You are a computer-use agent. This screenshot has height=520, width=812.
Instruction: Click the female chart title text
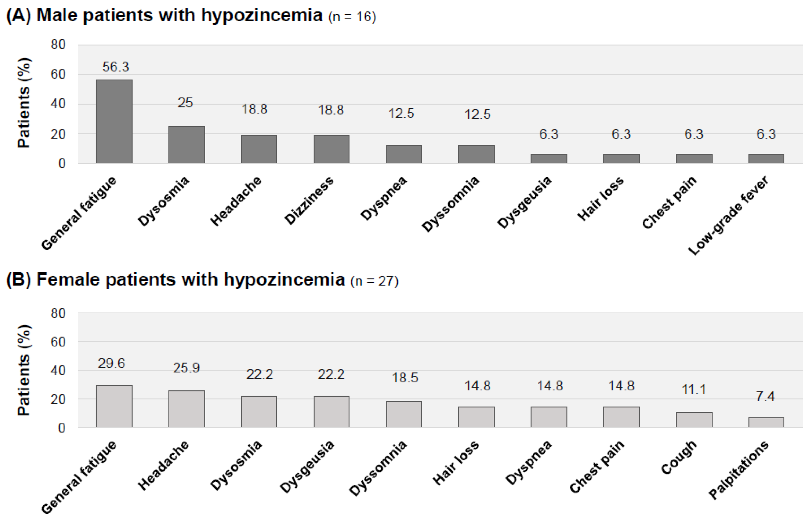(x=191, y=280)
